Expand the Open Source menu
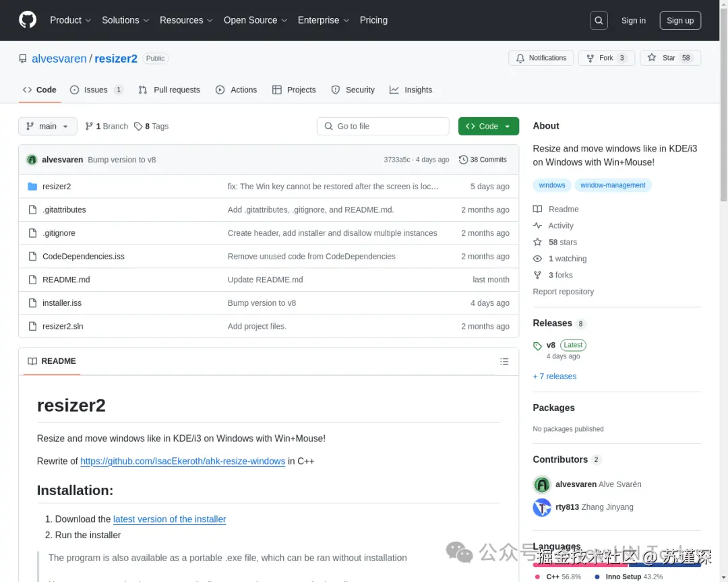728x582 pixels. [x=255, y=20]
